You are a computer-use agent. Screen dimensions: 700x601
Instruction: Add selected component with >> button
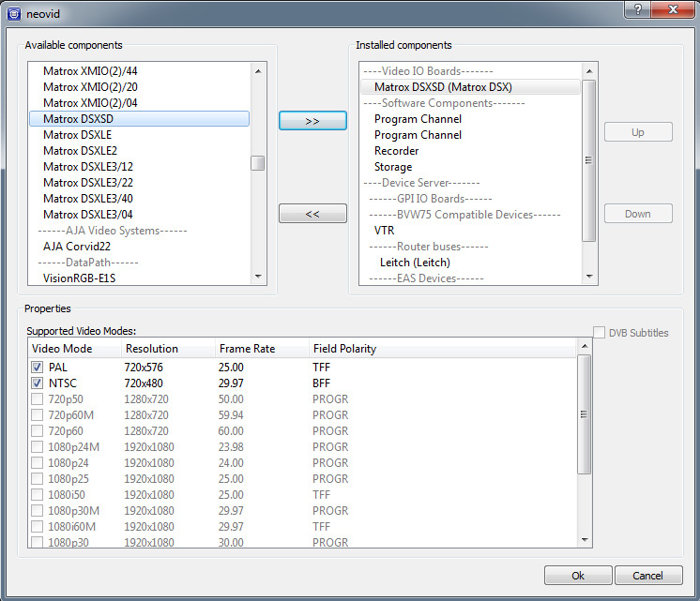(312, 121)
